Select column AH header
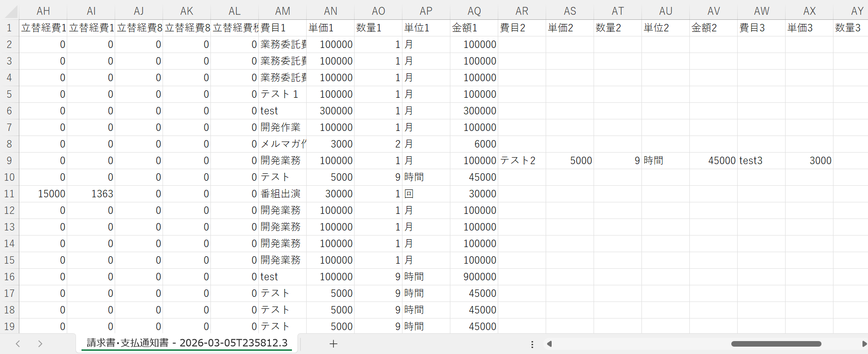The height and width of the screenshot is (354, 868). click(x=43, y=11)
